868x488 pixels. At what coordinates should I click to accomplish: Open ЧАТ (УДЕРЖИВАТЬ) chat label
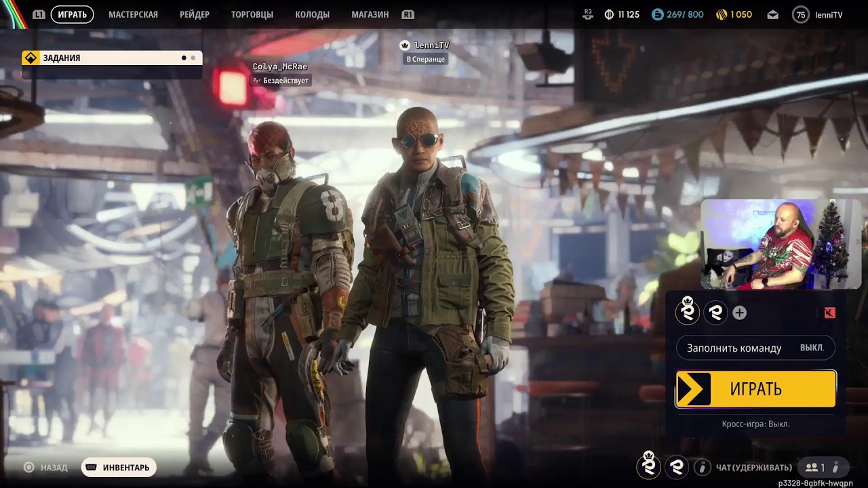click(753, 468)
